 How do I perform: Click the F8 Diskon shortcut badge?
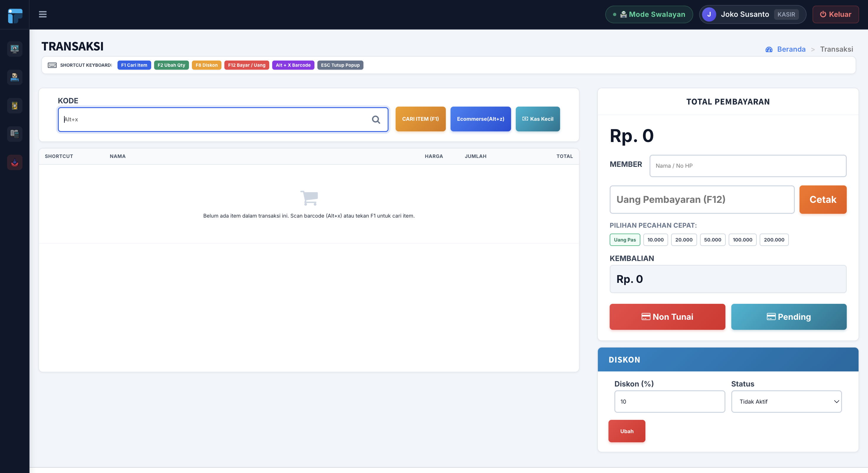(206, 65)
